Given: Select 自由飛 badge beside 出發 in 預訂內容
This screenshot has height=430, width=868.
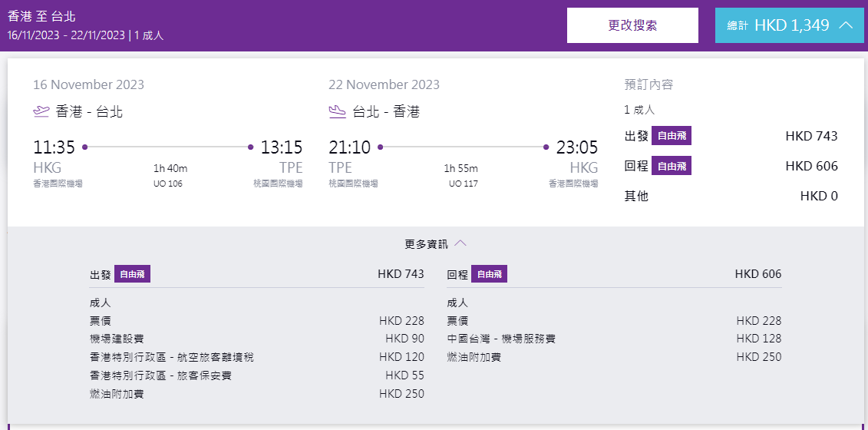Looking at the screenshot, I should [x=672, y=137].
